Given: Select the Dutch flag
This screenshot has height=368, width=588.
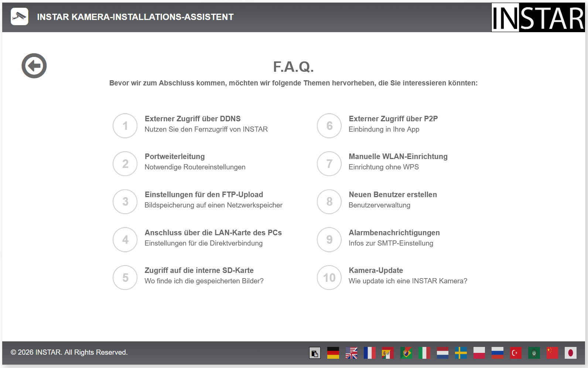Looking at the screenshot, I should point(442,353).
